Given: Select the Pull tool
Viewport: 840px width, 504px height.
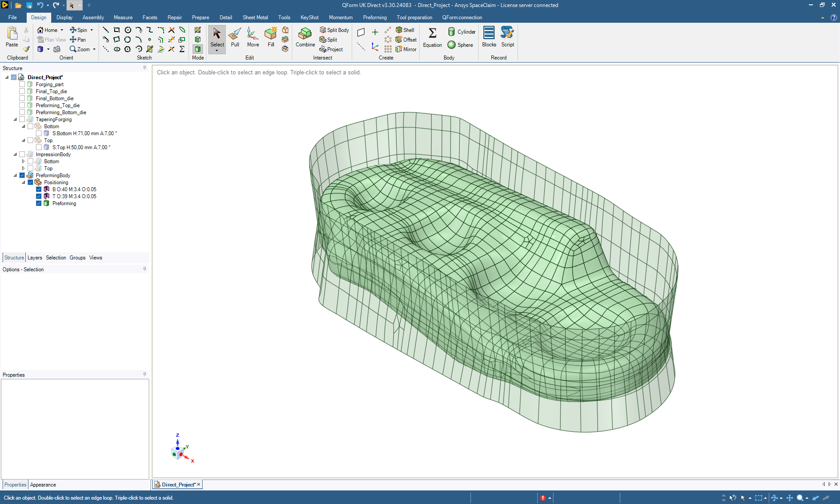Looking at the screenshot, I should tap(235, 37).
